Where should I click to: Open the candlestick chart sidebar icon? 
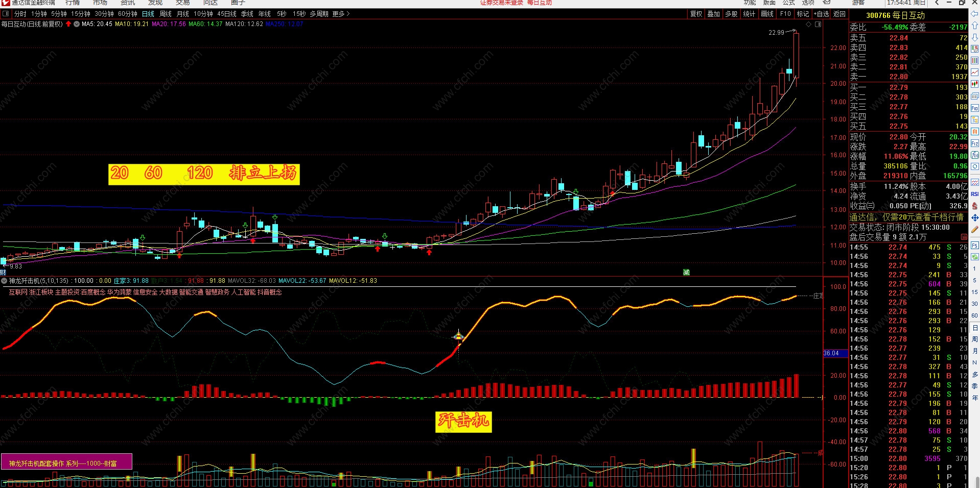tap(975, 84)
